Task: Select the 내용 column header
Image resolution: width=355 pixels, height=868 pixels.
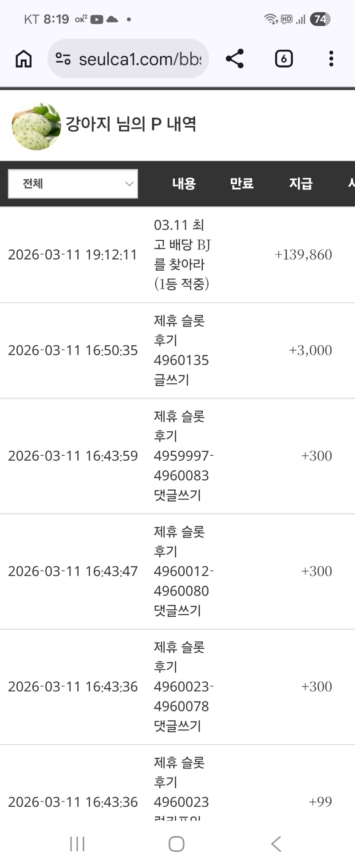Action: (184, 183)
